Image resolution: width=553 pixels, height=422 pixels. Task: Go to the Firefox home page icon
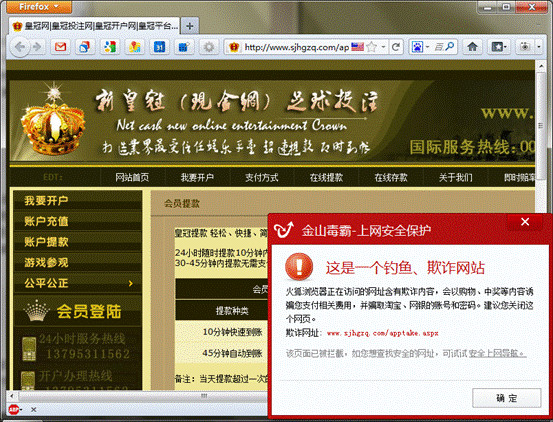click(472, 47)
